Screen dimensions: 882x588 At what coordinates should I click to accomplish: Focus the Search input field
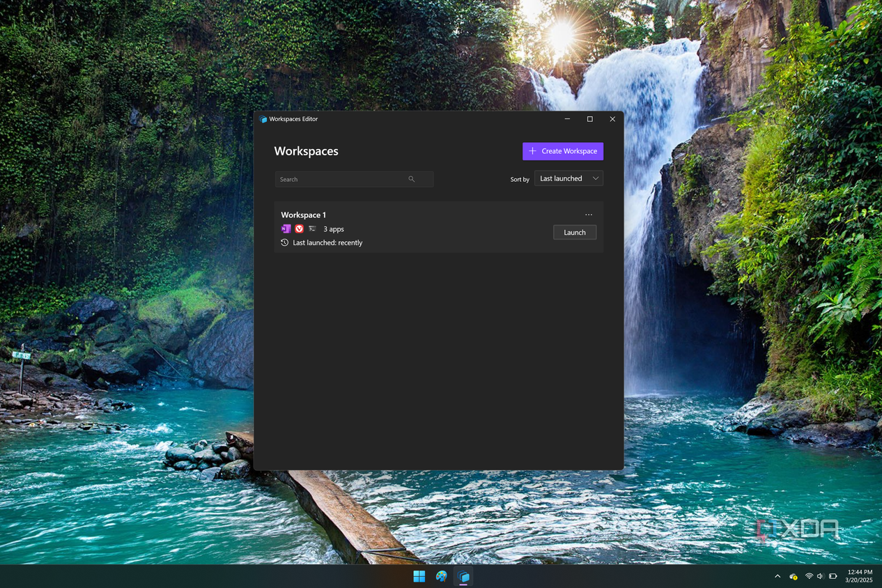(x=354, y=179)
